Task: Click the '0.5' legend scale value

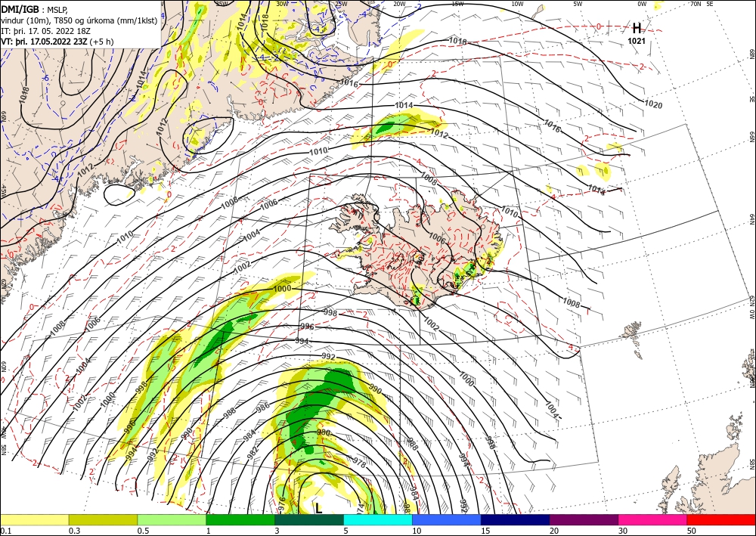Action: click(143, 531)
